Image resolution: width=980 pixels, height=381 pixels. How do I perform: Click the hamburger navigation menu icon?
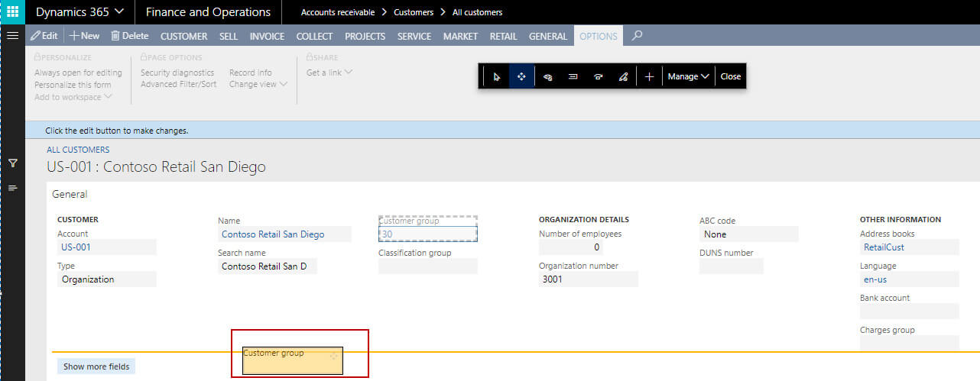12,36
